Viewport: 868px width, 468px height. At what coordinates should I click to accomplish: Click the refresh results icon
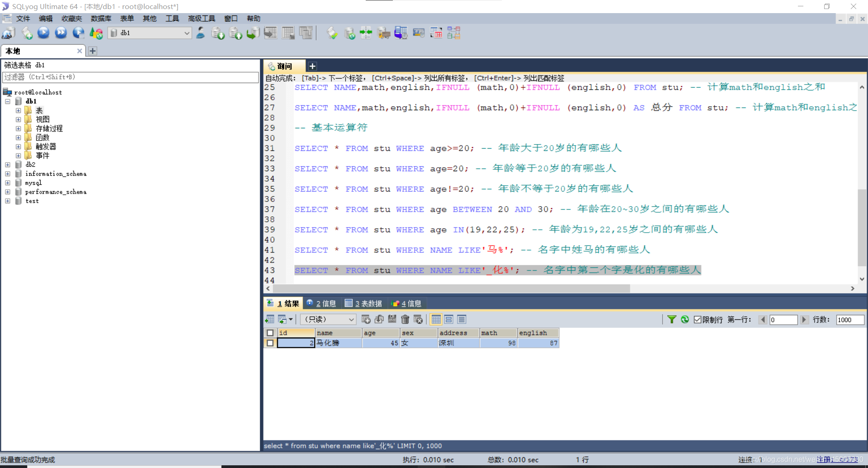click(685, 319)
